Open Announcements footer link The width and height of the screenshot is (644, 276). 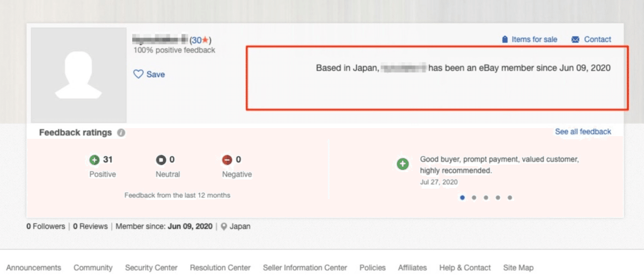tap(34, 267)
